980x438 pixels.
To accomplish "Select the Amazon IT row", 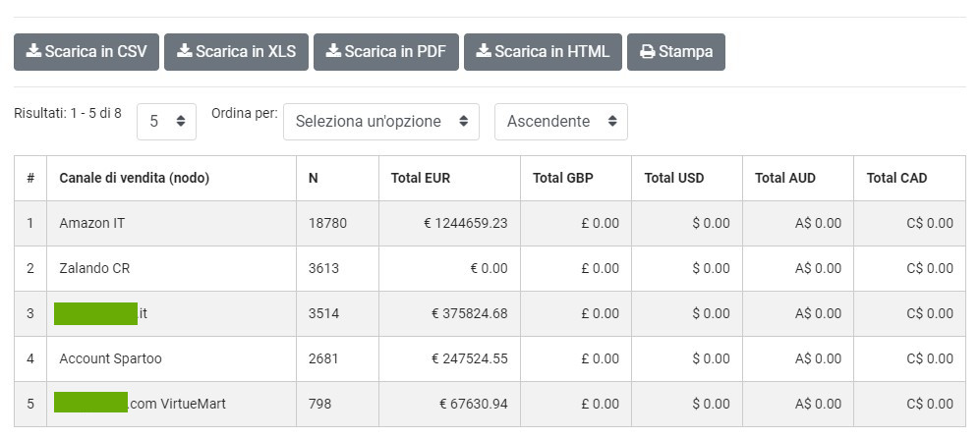I will pyautogui.click(x=92, y=223).
